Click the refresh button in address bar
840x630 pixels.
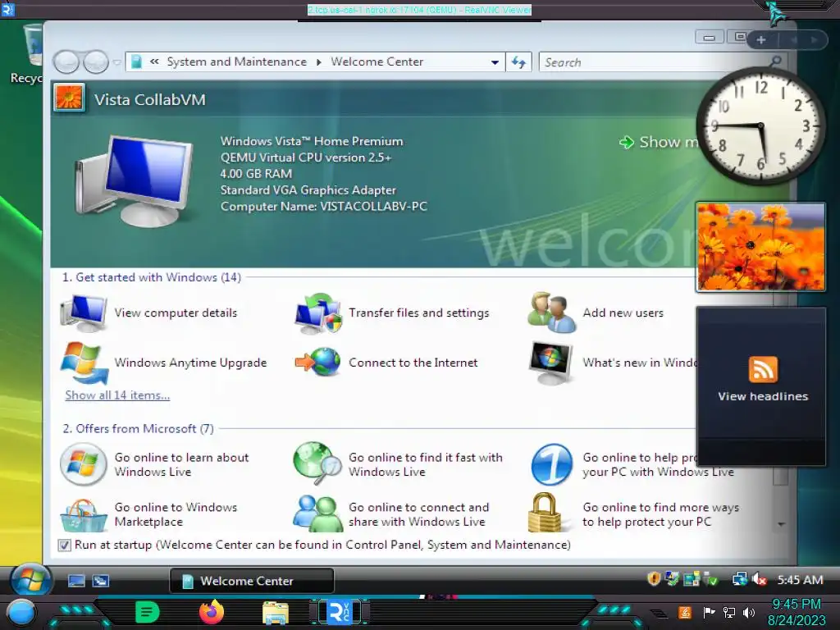518,62
